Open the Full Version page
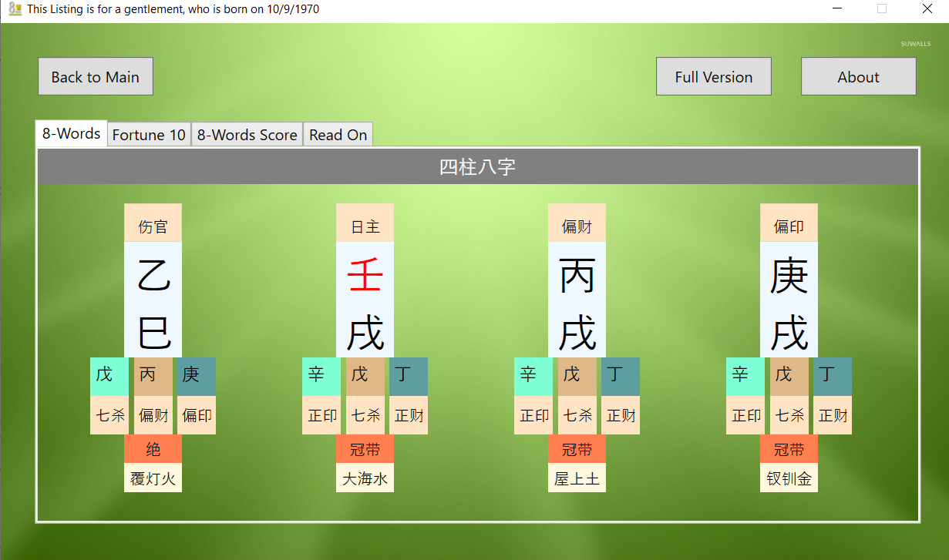 tap(713, 77)
